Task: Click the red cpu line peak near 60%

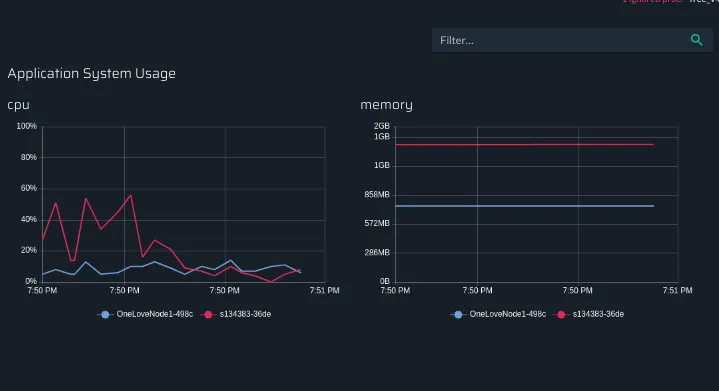Action: click(x=131, y=196)
